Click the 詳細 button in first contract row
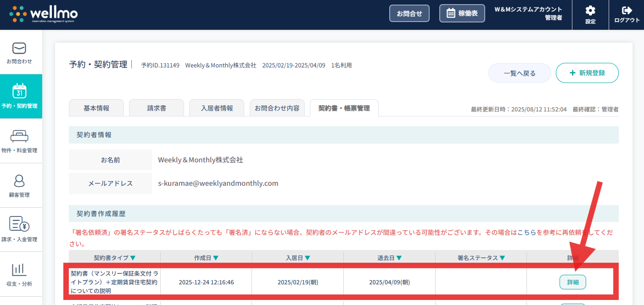 [572, 282]
